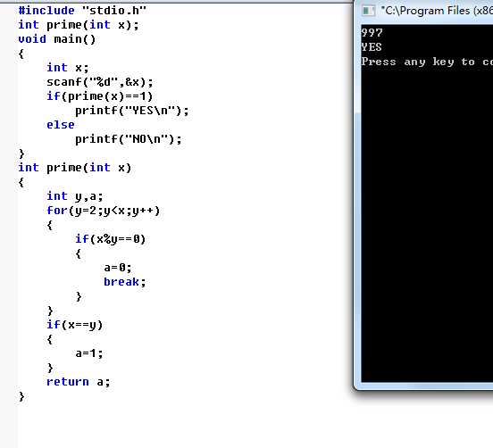The width and height of the screenshot is (493, 448).
Task: Click the "997" input line in console
Action: [x=372, y=33]
